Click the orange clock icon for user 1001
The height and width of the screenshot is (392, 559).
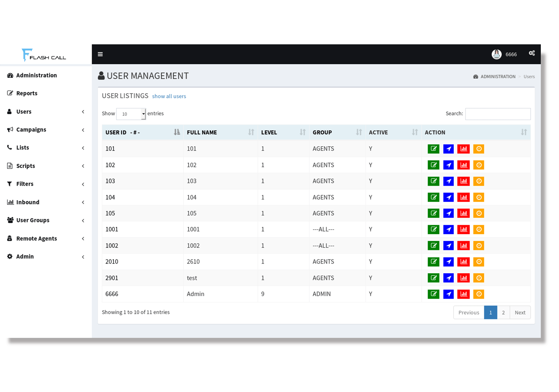479,229
